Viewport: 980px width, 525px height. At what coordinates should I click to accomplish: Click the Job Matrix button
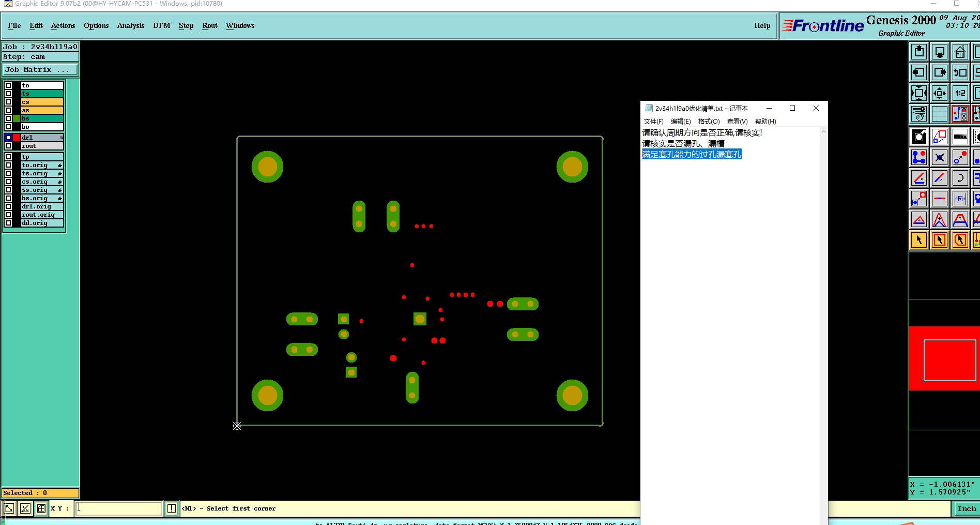(x=40, y=69)
